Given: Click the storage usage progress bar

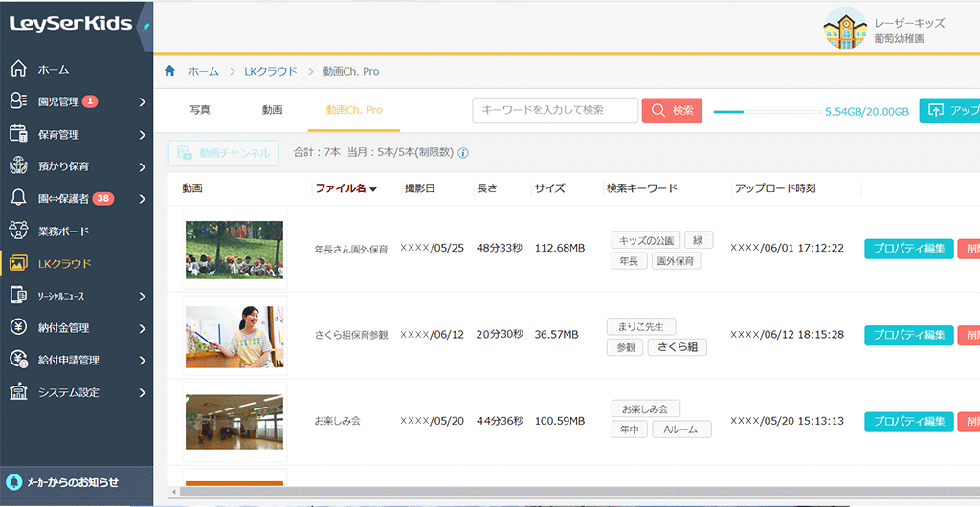Looking at the screenshot, I should tap(767, 112).
